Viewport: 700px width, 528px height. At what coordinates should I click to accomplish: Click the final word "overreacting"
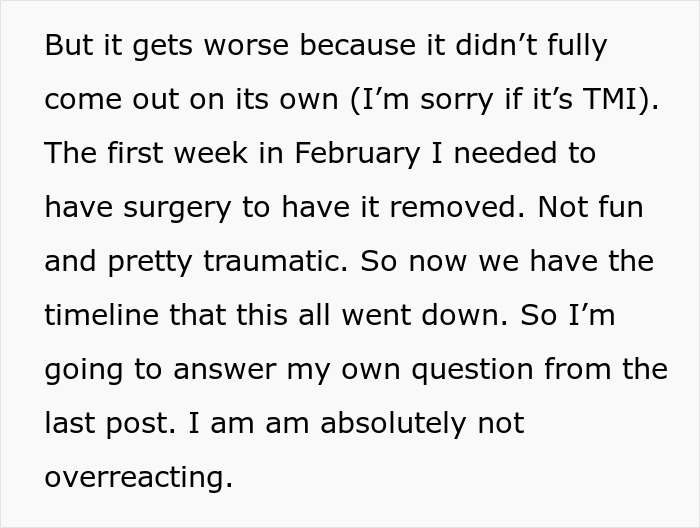click(137, 477)
